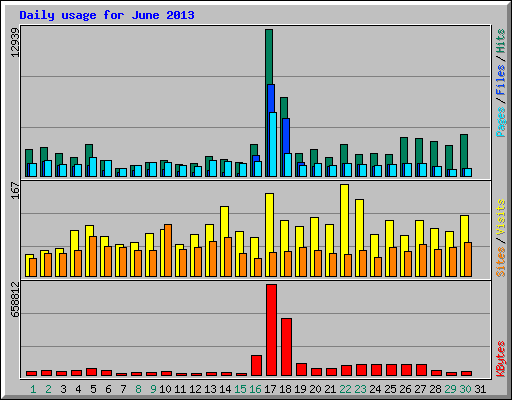Click the 'Files' legend label
The width and height of the screenshot is (512, 400).
click(x=500, y=79)
